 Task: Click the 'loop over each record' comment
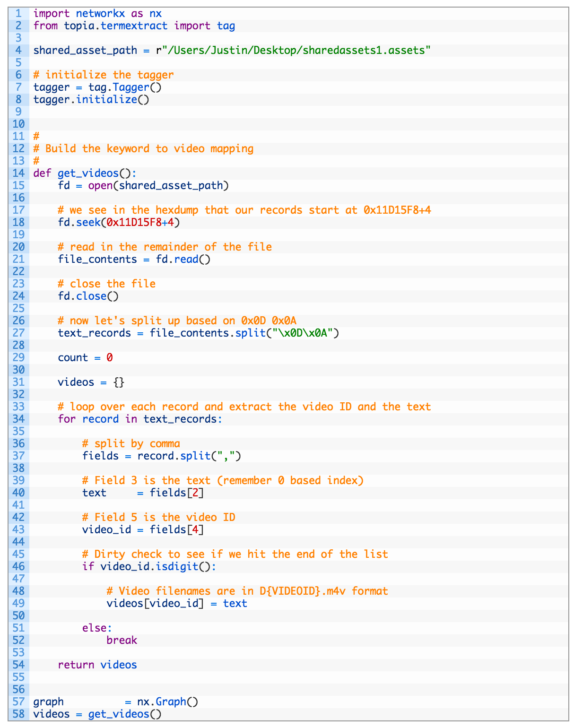244,407
